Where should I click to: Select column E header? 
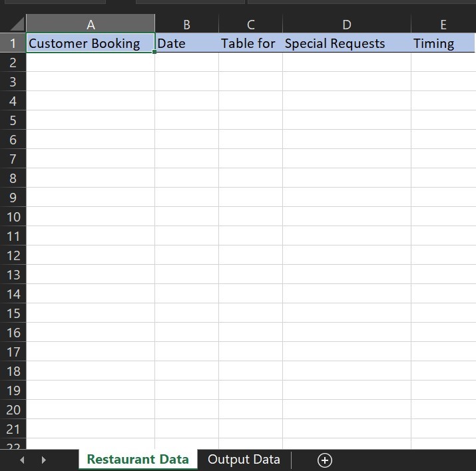(443, 24)
